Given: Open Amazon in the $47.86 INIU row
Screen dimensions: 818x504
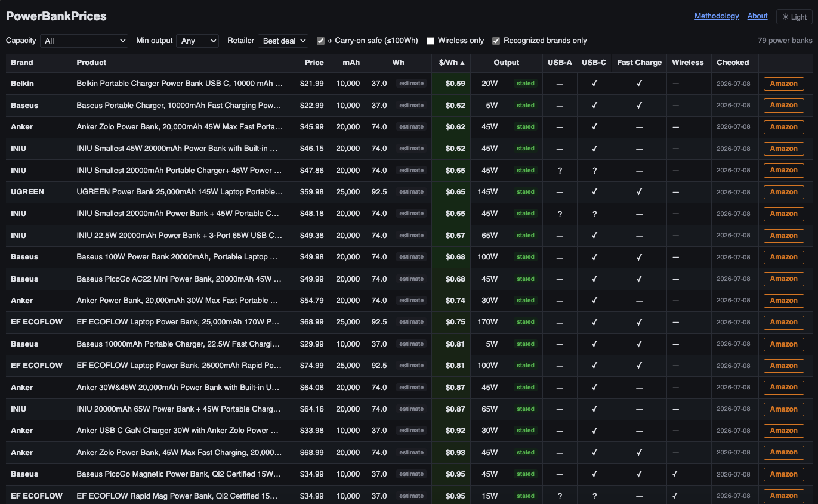Looking at the screenshot, I should (x=783, y=170).
